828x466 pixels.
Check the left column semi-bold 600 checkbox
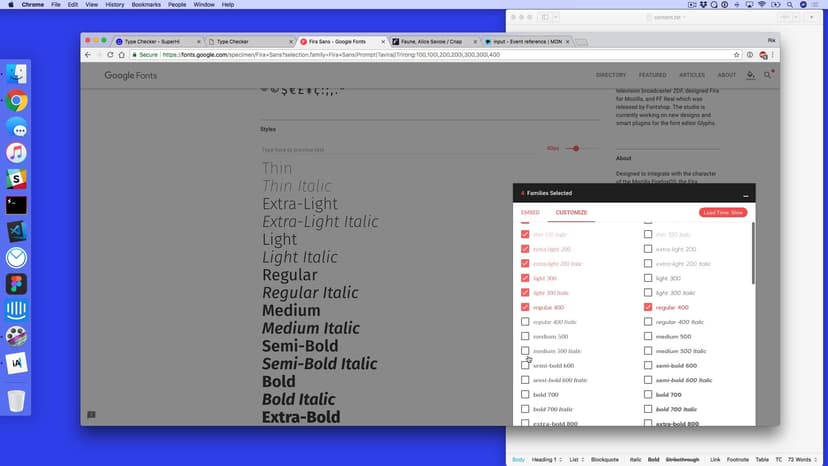[x=525, y=366]
